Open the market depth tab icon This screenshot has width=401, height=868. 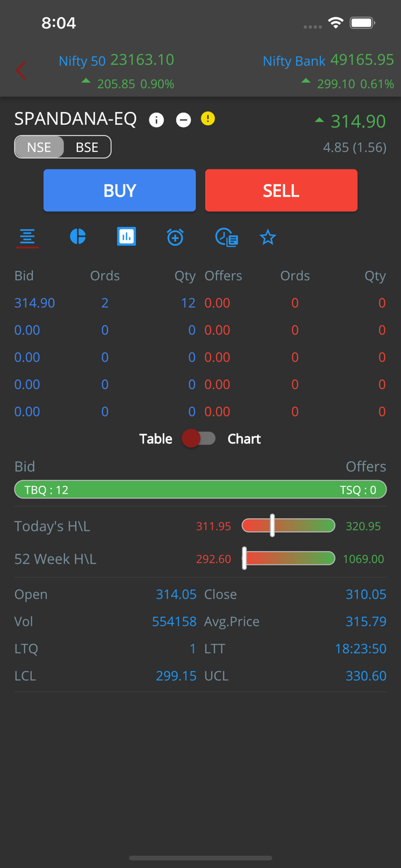pos(27,237)
